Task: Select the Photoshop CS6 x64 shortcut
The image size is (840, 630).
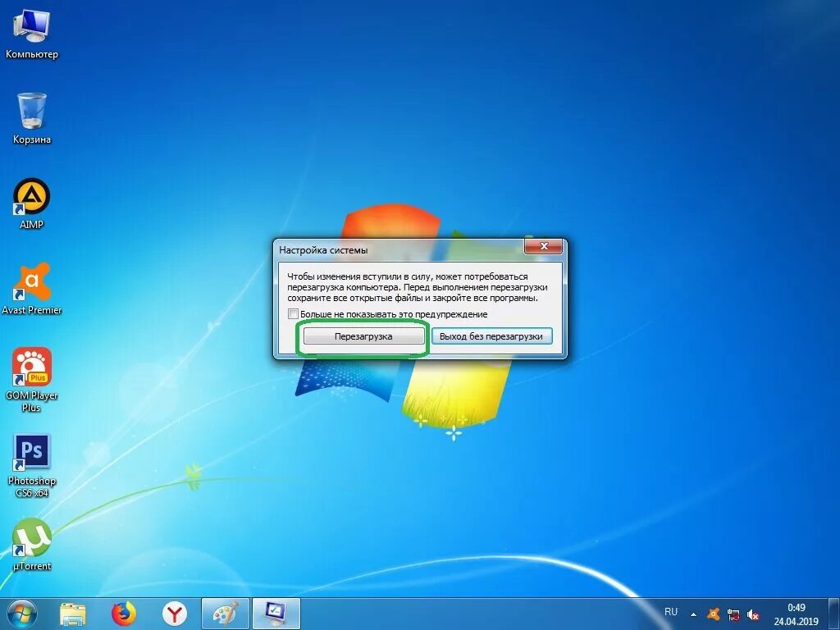Action: pyautogui.click(x=32, y=466)
